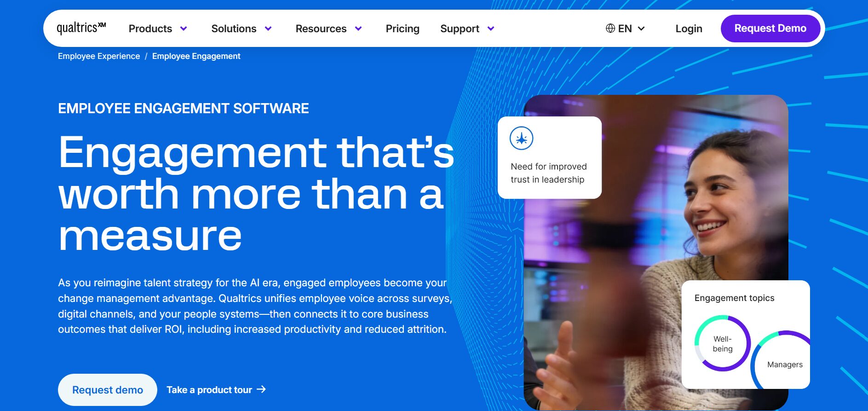This screenshot has width=868, height=411.
Task: Click the sparkle icon in the trust card
Action: (x=522, y=138)
